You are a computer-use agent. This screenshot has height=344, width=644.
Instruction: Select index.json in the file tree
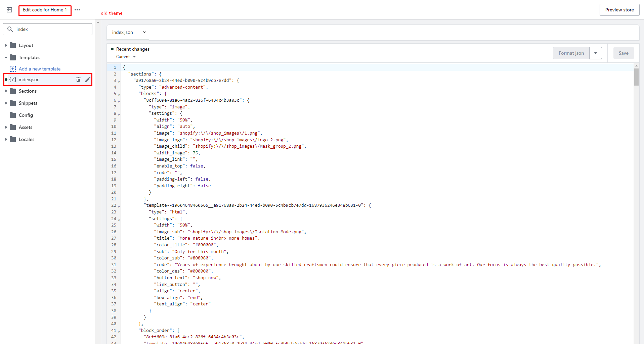click(x=29, y=80)
